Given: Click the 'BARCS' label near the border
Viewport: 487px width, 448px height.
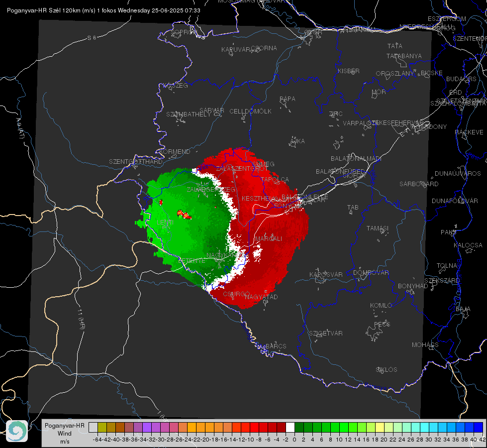Looking at the screenshot, I should point(276,346).
